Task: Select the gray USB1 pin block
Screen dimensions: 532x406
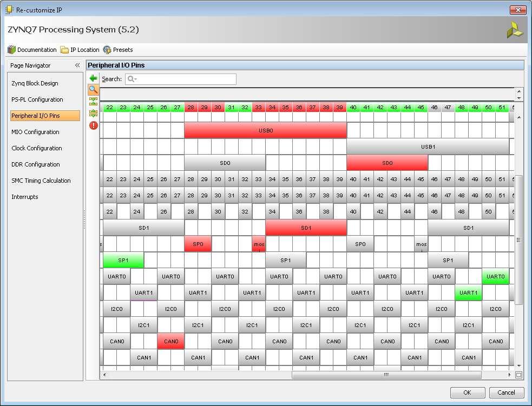Action: coord(428,147)
